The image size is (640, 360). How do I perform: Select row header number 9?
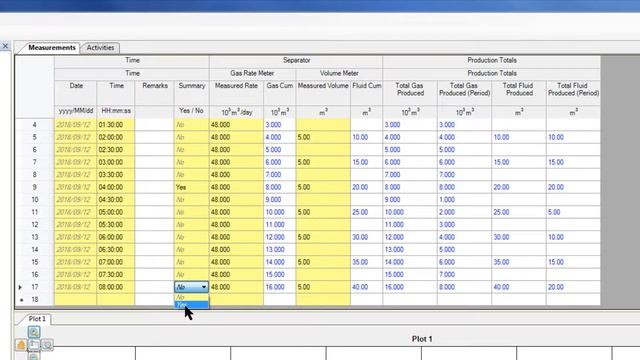[x=35, y=187]
